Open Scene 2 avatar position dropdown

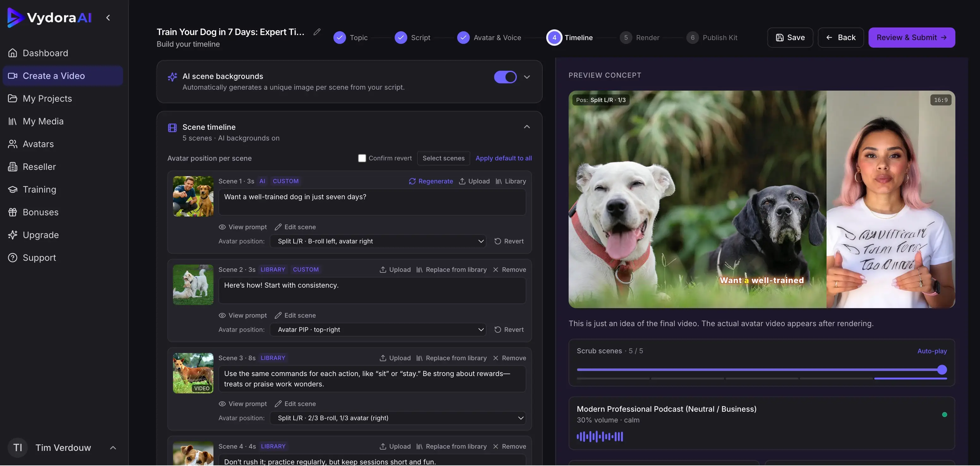(x=378, y=330)
